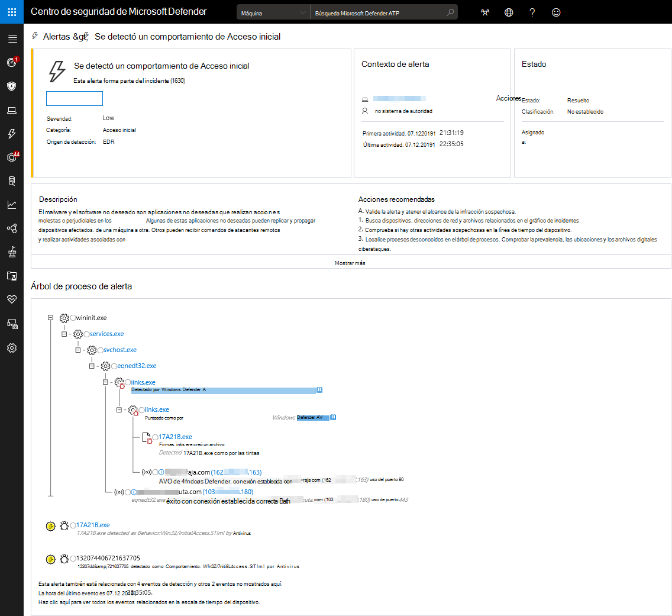Open the shield icon in sidebar

12,86
